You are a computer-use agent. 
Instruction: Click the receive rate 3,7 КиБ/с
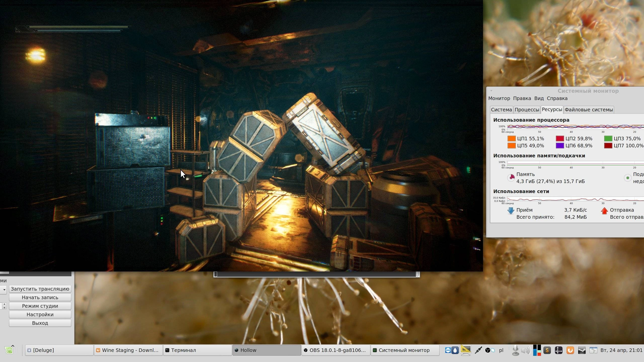(x=575, y=210)
